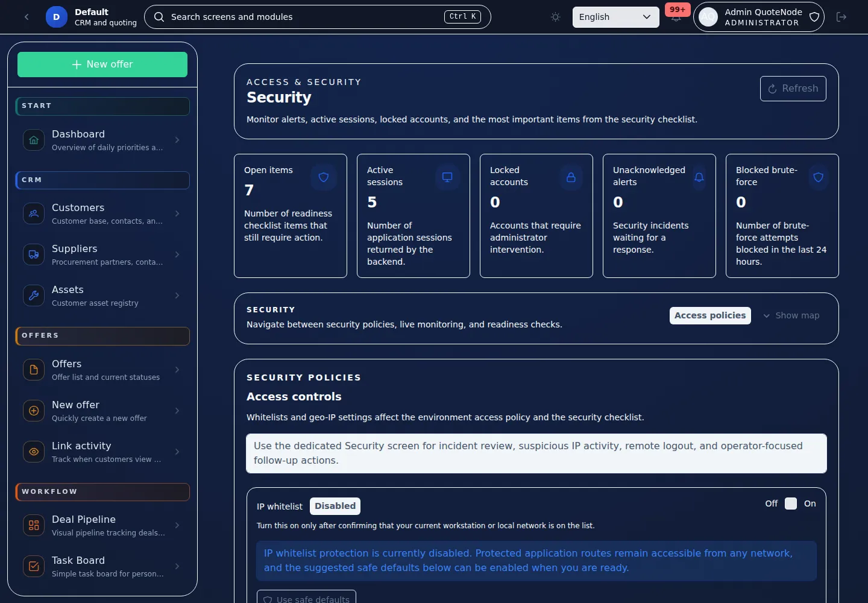Click the Active sessions summary card
Image resolution: width=868 pixels, height=603 pixels.
pyautogui.click(x=414, y=216)
